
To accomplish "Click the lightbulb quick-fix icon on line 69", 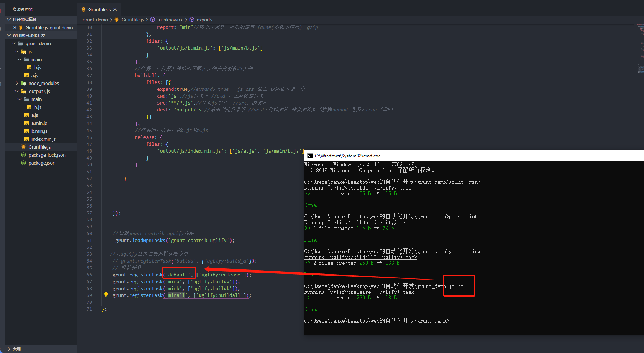I will point(106,295).
